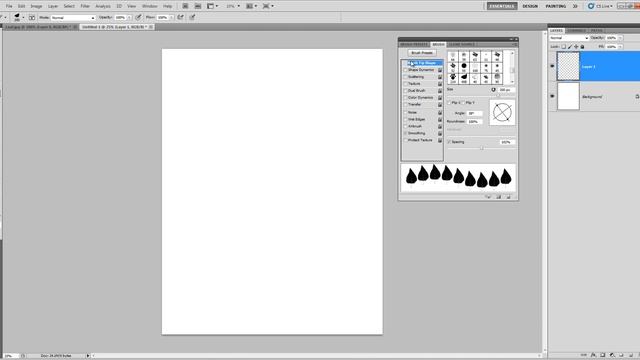The height and width of the screenshot is (360, 640).
Task: Click tablet pressure for size icon
Action: tap(192, 17)
